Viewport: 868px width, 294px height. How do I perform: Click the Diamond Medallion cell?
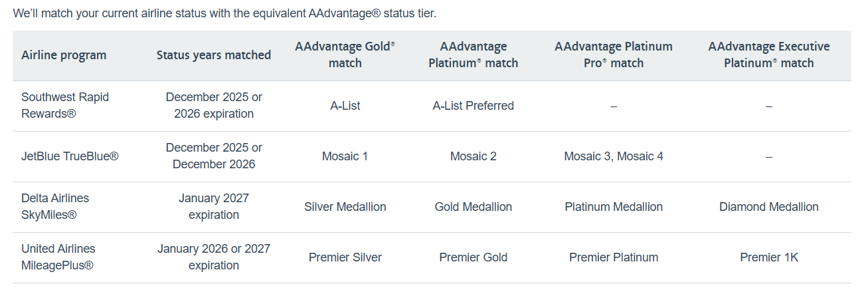click(x=769, y=207)
